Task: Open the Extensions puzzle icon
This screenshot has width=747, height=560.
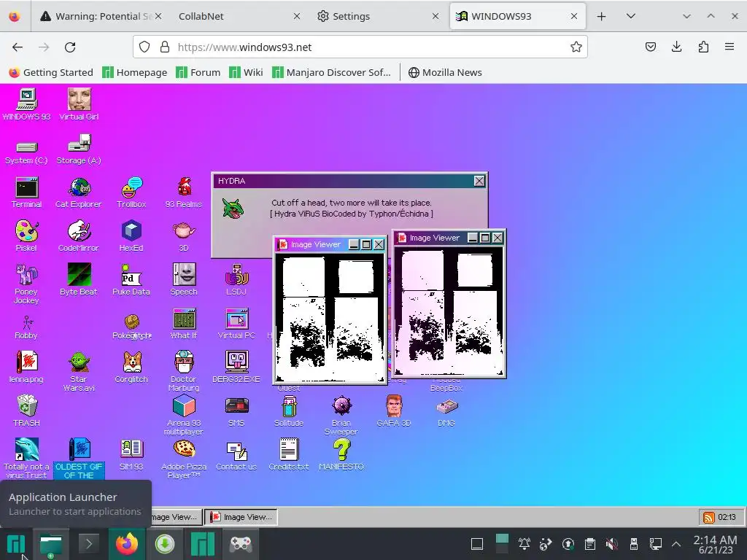Action: [x=703, y=47]
